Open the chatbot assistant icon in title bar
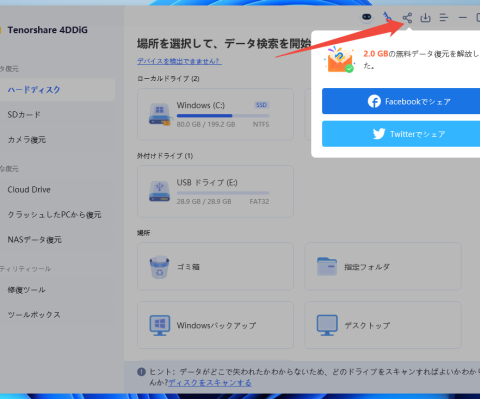Viewport: 480px width, 399px height. [x=367, y=17]
